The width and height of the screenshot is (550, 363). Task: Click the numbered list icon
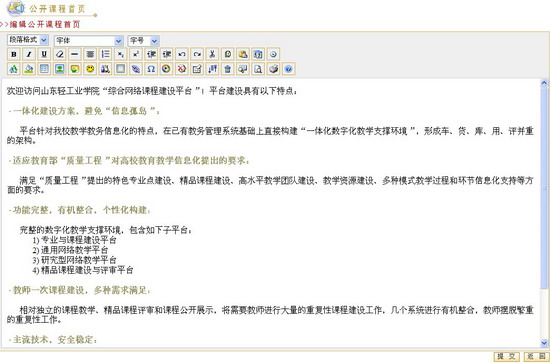[105, 54]
